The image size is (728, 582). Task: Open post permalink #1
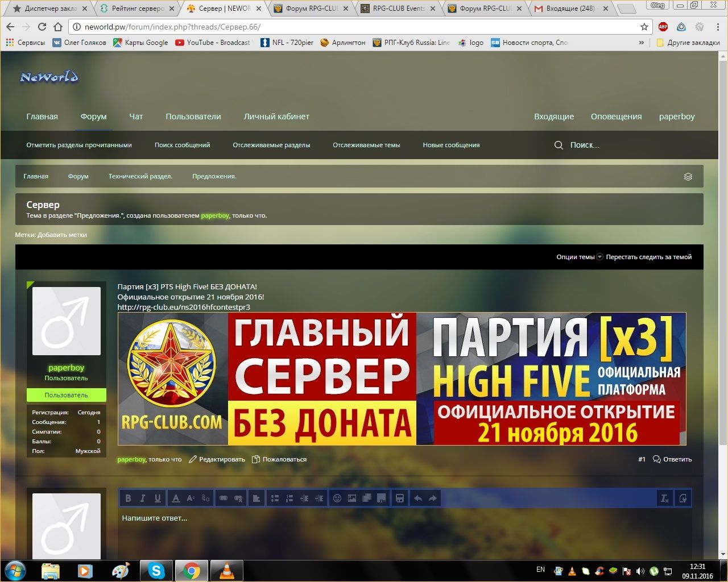[642, 459]
